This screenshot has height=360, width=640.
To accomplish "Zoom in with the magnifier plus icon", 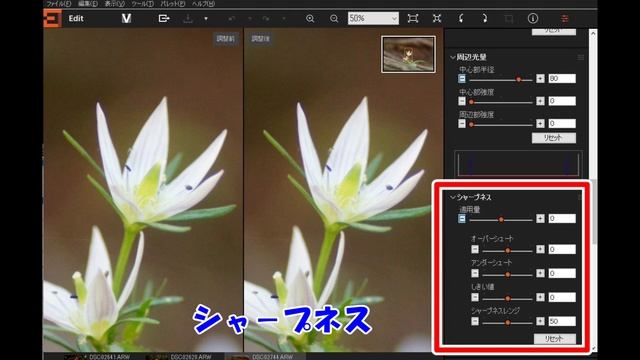I will click(310, 18).
